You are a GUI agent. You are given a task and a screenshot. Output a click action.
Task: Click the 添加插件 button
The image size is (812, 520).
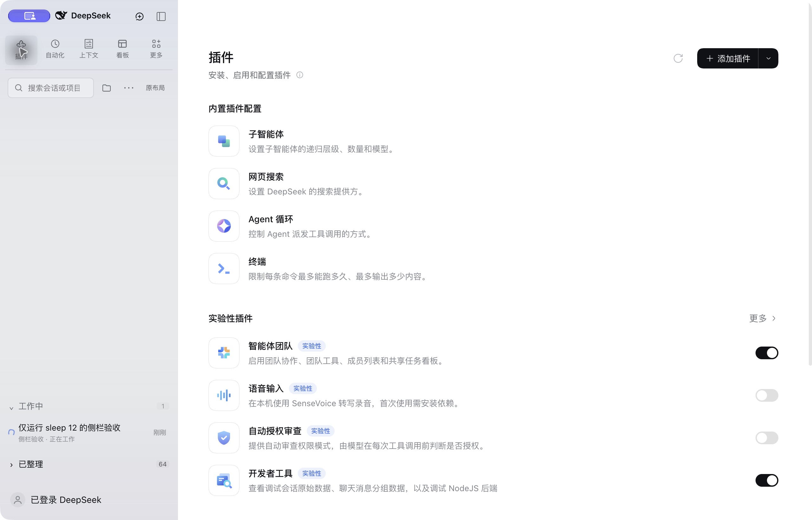(x=728, y=58)
